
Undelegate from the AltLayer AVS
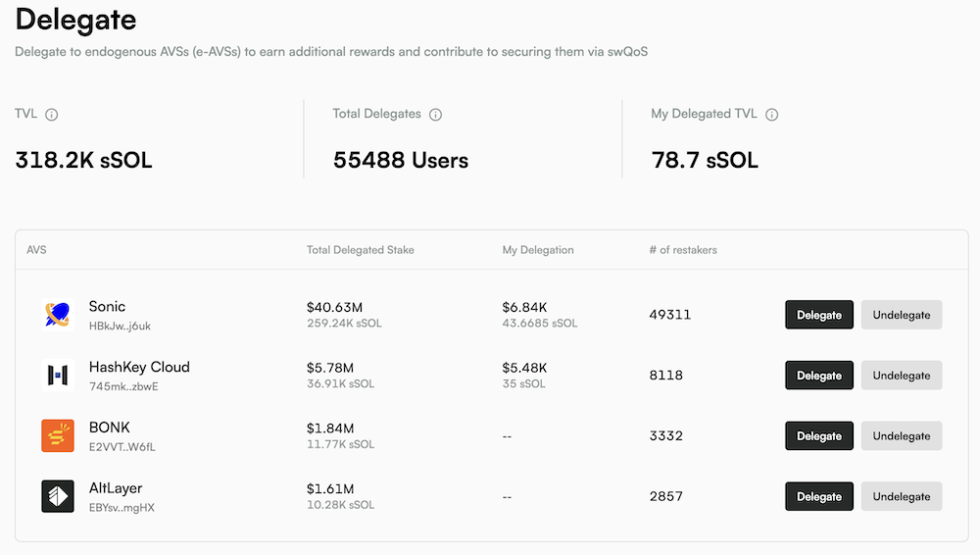pos(902,496)
